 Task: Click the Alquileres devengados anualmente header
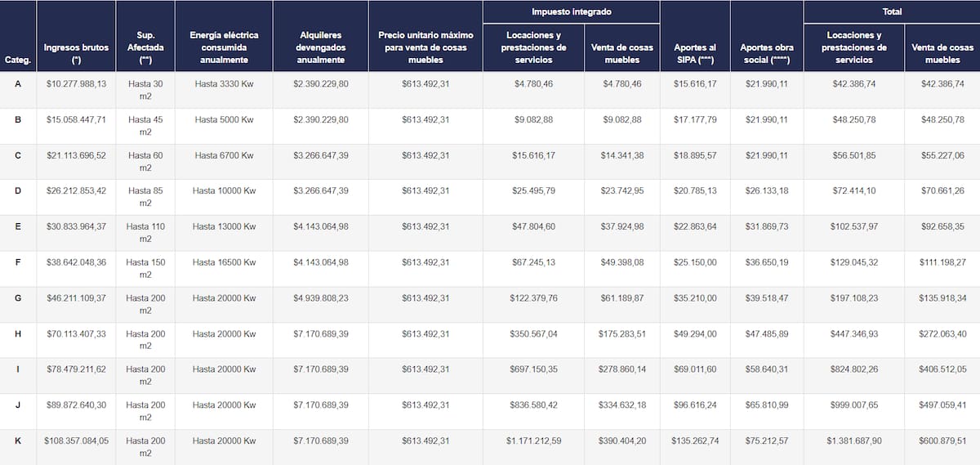(x=320, y=47)
